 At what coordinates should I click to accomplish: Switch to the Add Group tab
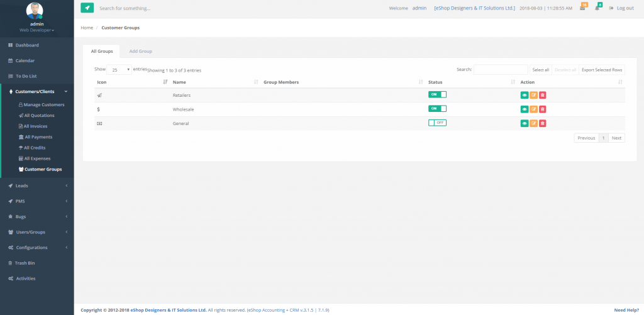tap(140, 51)
